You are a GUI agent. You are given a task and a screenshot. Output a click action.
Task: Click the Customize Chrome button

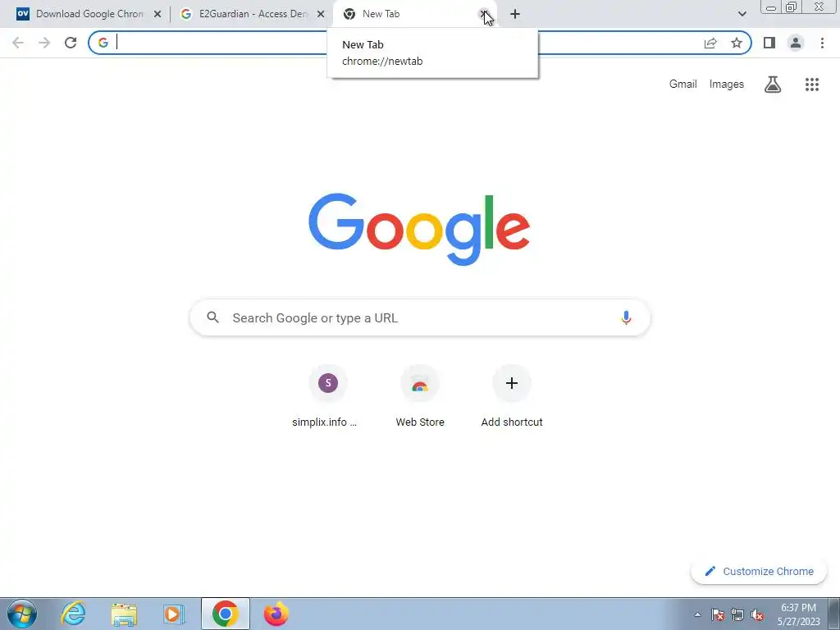759,571
